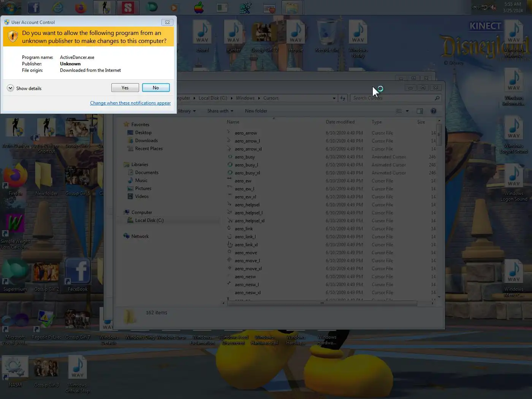Open the Supermium desktop shortcut
The height and width of the screenshot is (399, 532).
pos(15,275)
